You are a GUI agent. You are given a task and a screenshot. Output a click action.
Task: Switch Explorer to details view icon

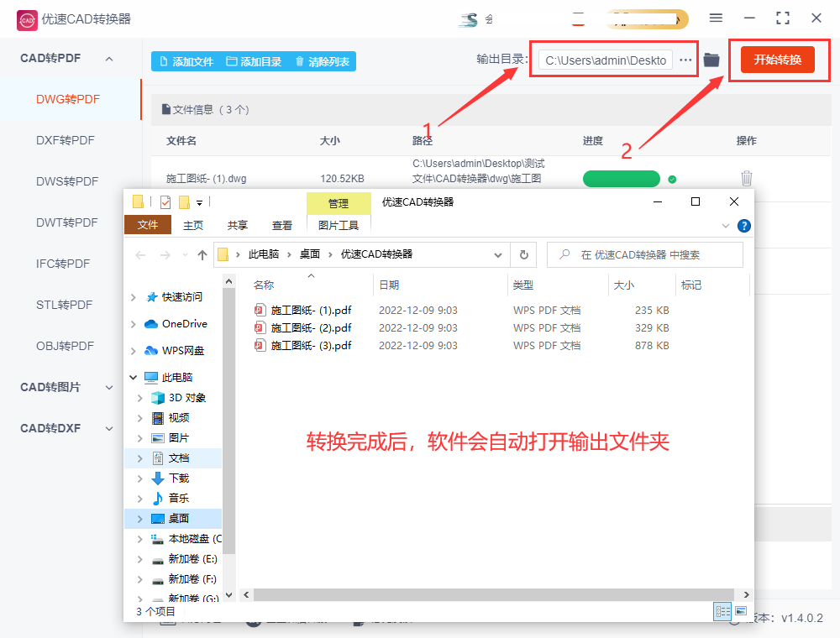[722, 611]
